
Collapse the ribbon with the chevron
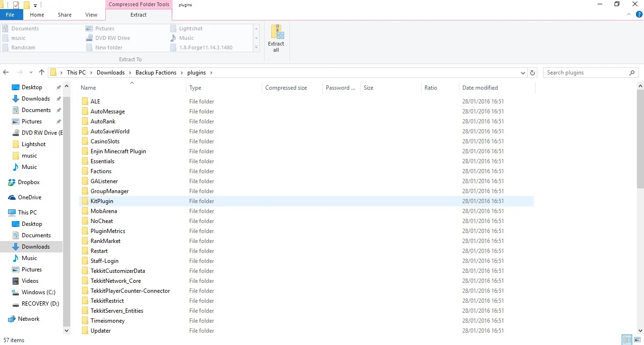point(630,15)
